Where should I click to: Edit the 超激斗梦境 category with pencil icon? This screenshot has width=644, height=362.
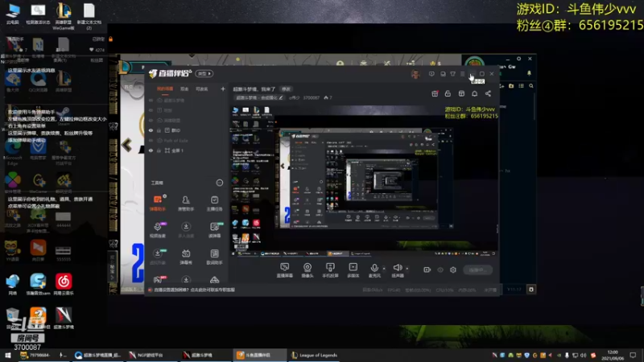(x=281, y=97)
